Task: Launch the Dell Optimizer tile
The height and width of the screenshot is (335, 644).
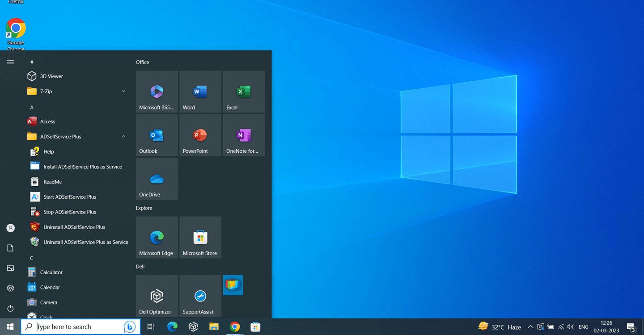Action: [157, 296]
